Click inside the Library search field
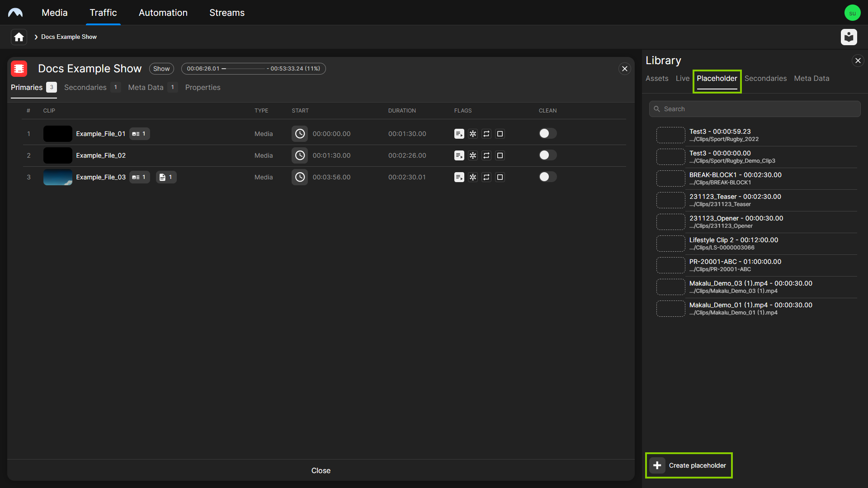Viewport: 868px width, 488px height. tap(754, 108)
